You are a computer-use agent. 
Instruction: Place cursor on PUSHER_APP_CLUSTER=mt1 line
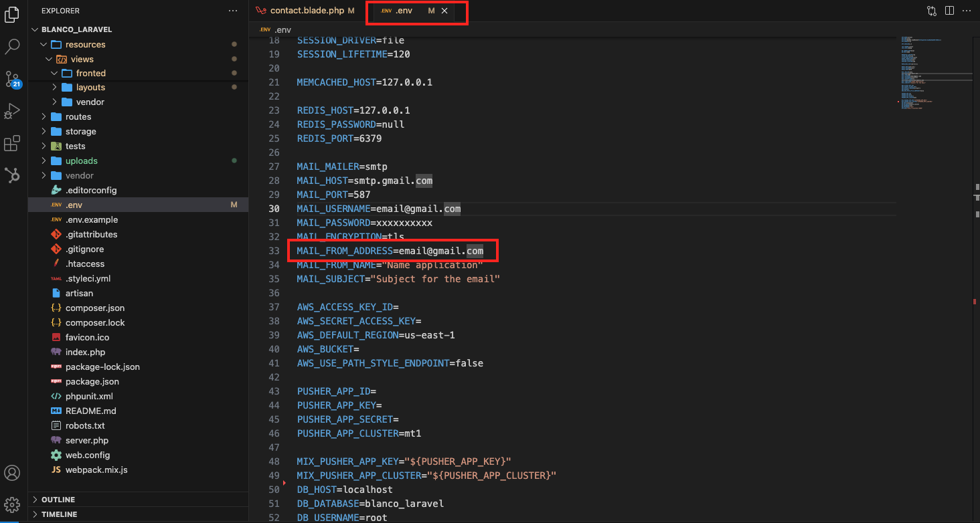click(x=359, y=433)
